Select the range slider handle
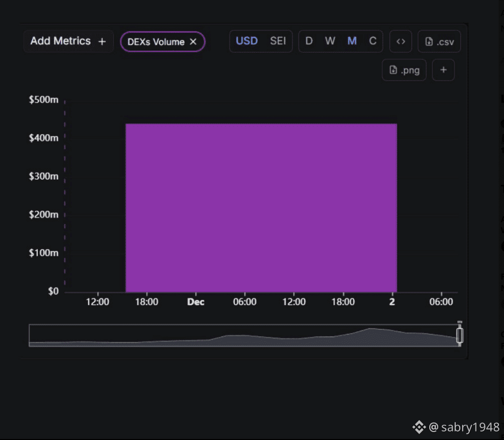 460,335
